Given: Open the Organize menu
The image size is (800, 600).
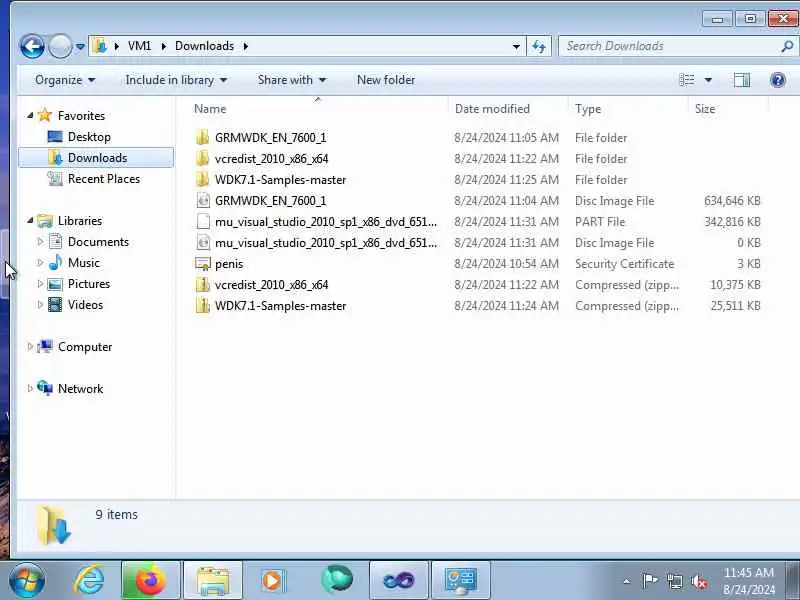Looking at the screenshot, I should point(65,80).
